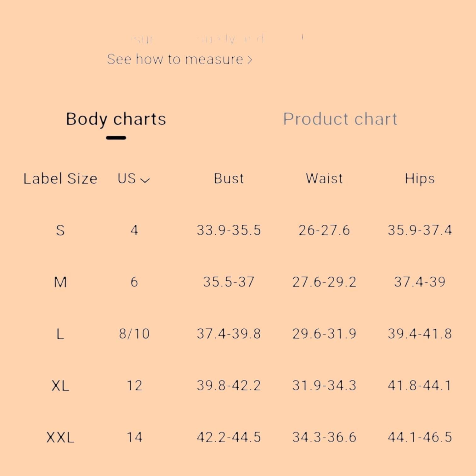Switch to the Product chart tab
Viewport: 476px width, 476px height.
click(340, 119)
